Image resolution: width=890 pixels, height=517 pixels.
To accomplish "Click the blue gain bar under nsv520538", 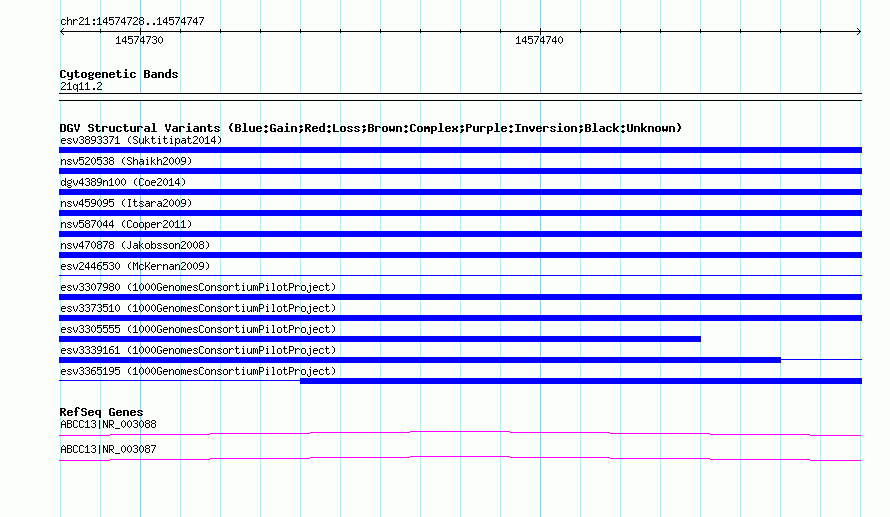I will (x=460, y=171).
